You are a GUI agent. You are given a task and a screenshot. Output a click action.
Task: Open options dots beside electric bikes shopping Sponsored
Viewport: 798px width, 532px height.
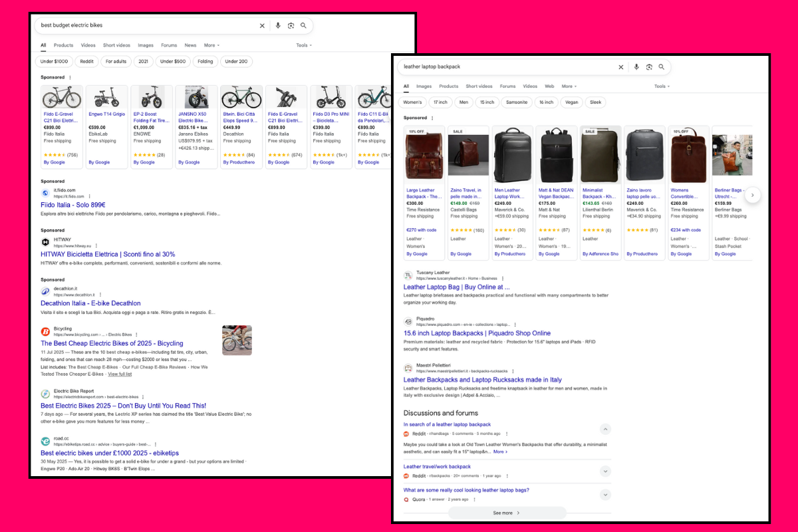70,78
